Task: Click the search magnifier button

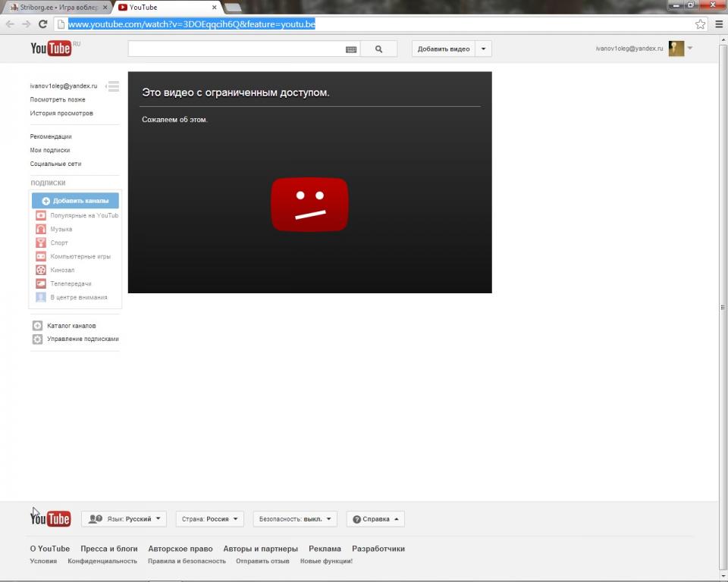Action: click(378, 49)
